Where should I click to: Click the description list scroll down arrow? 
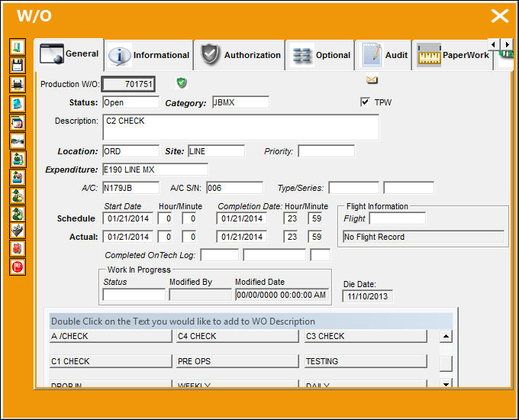tap(446, 384)
